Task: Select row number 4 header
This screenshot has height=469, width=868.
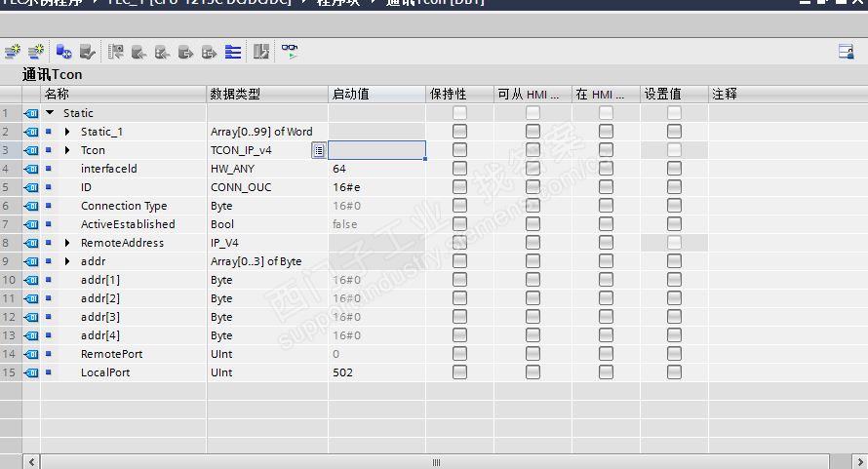Action: click(x=11, y=169)
